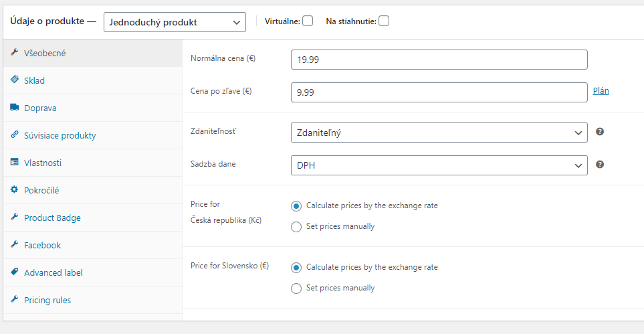Viewport: 644px width, 334px height.
Task: Expand the Zdaniteľný tax status dropdown
Action: pyautogui.click(x=439, y=133)
